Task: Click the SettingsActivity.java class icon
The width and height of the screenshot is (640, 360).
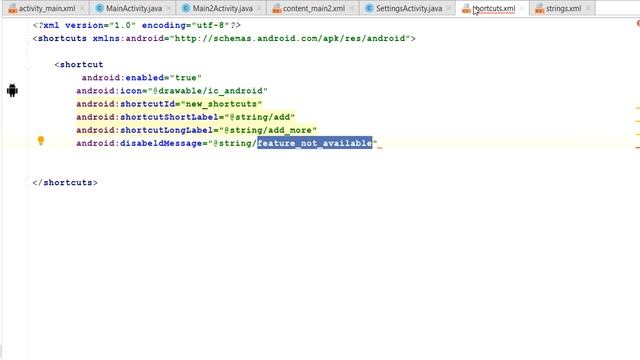Action: tap(369, 8)
